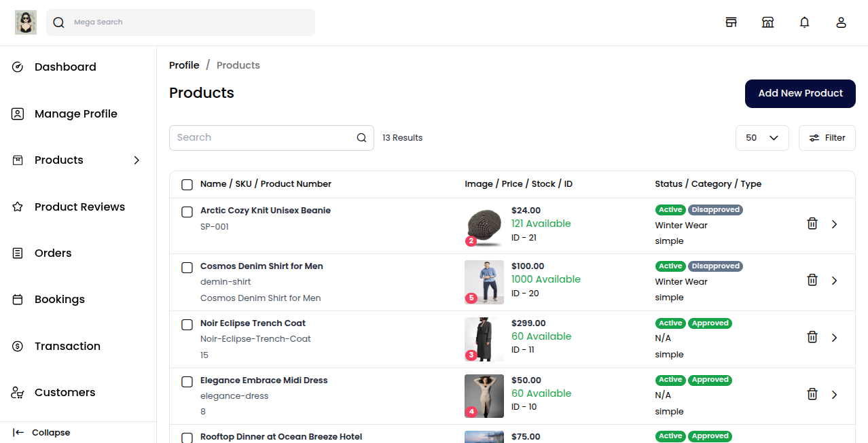
Task: Check the select-all checkbox in the table header
Action: coord(187,184)
